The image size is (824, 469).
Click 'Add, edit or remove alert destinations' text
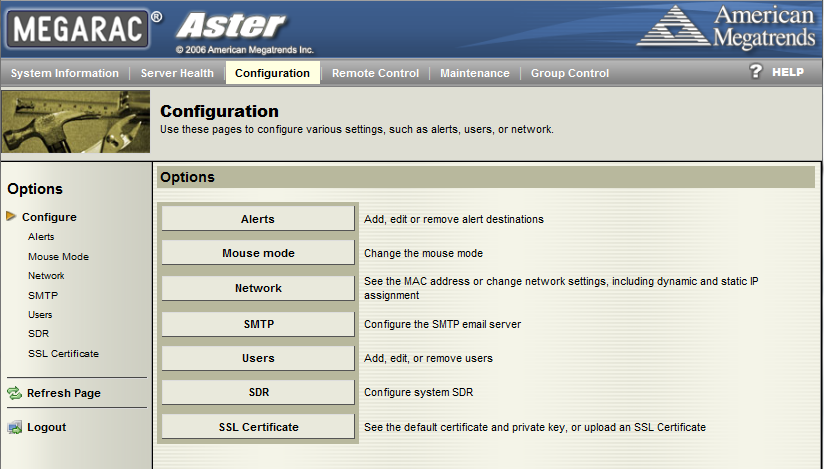454,219
